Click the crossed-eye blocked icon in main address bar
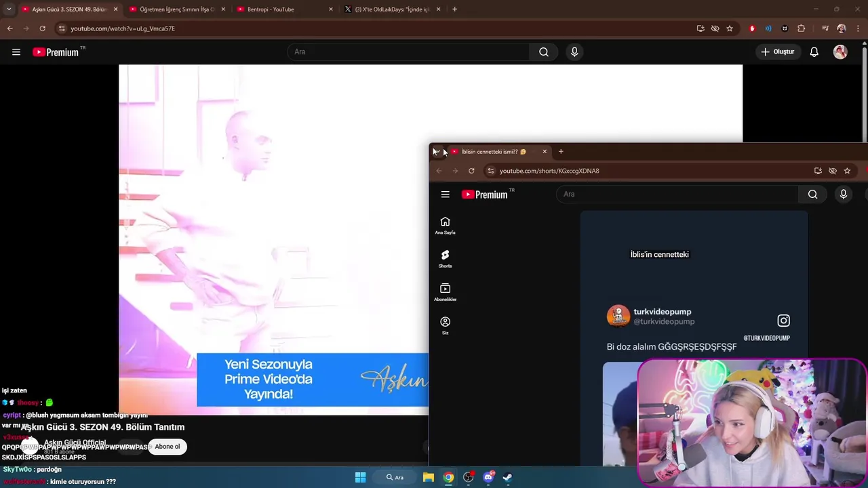 pyautogui.click(x=715, y=28)
